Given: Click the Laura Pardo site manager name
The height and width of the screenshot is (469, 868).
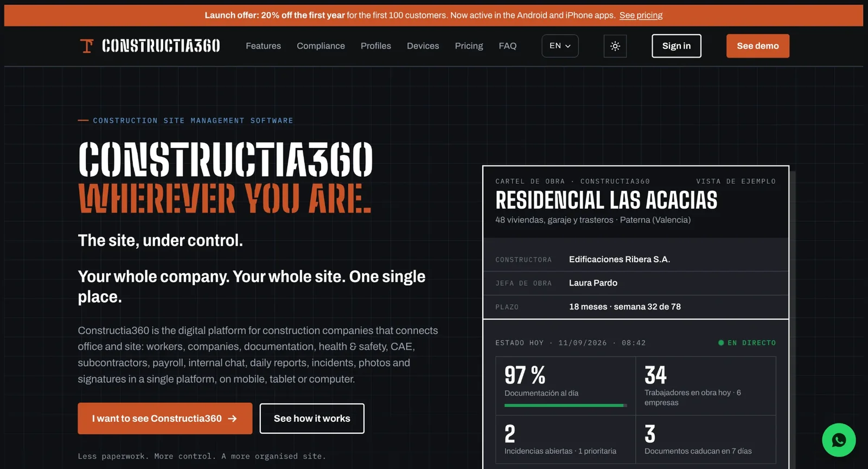Looking at the screenshot, I should point(593,283).
